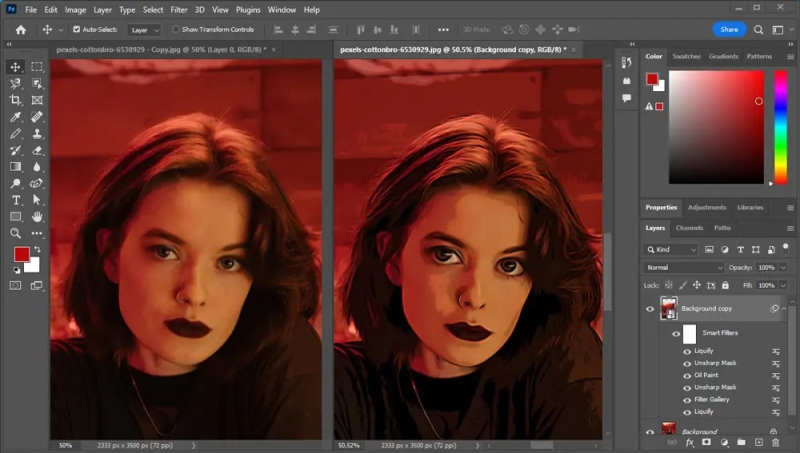The image size is (800, 453).
Task: Swap foreground and background colors
Action: [x=37, y=249]
